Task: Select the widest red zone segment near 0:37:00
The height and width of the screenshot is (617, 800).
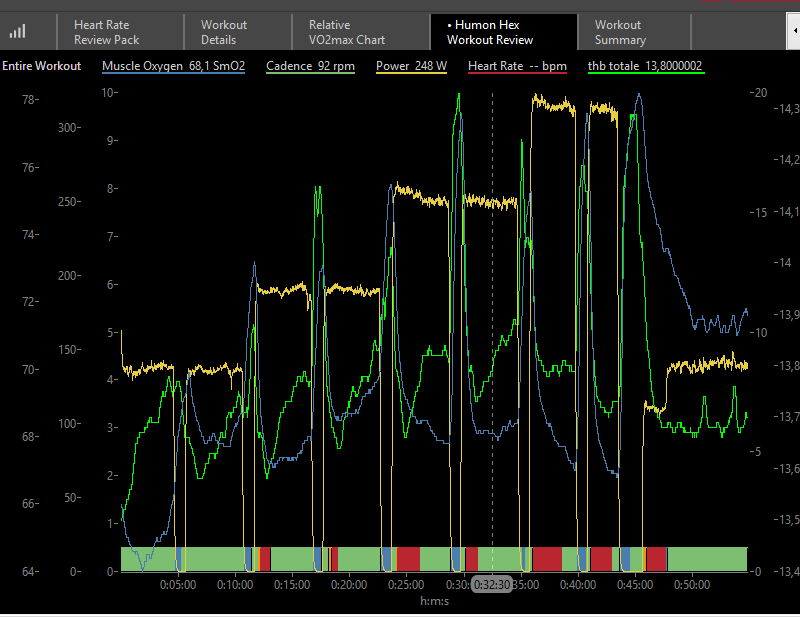Action: pos(547,559)
